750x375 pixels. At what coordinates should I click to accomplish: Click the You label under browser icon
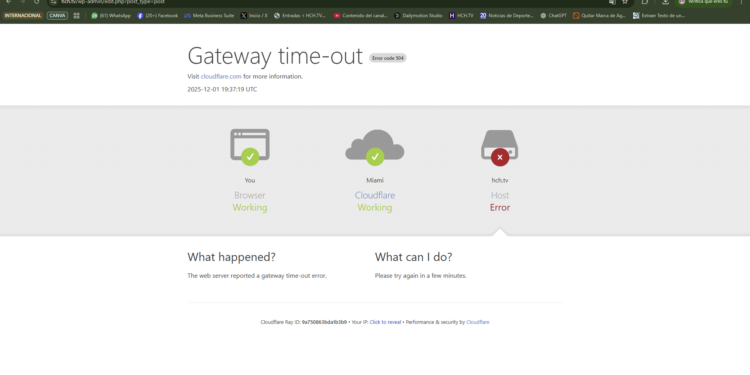point(250,180)
